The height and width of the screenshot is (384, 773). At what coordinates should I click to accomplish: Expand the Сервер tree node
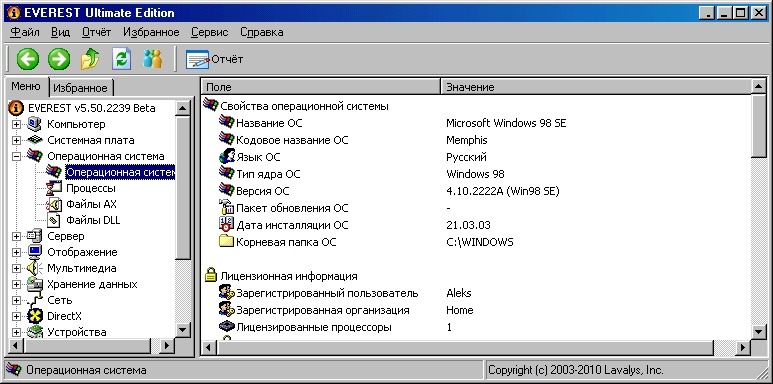click(16, 236)
